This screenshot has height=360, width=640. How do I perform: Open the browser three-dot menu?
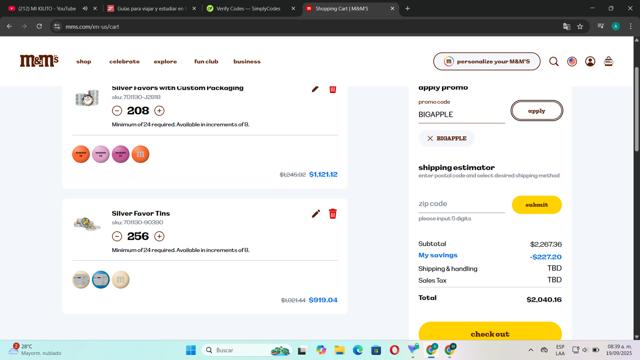(631, 27)
